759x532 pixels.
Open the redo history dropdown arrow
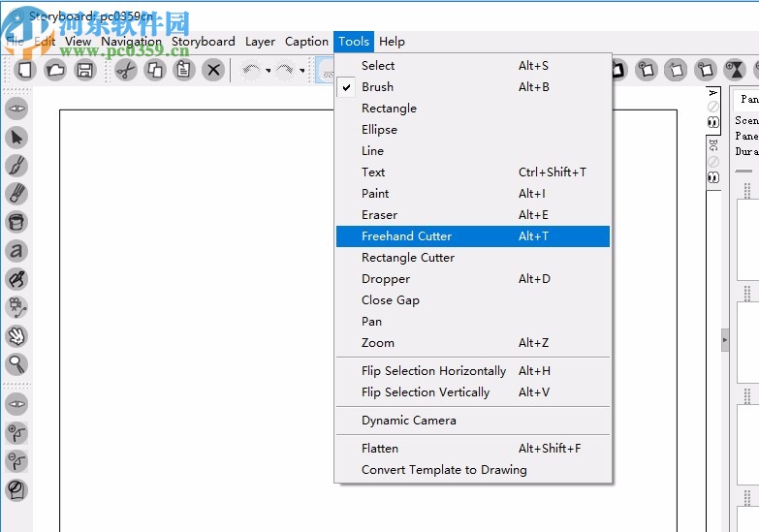(x=302, y=71)
